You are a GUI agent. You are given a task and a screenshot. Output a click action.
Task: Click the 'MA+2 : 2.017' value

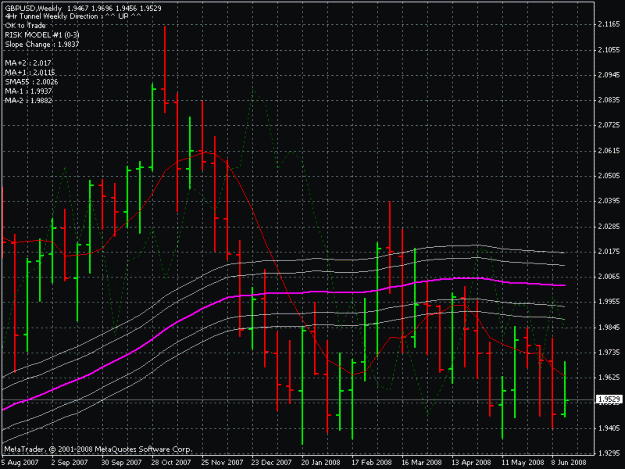coord(28,63)
